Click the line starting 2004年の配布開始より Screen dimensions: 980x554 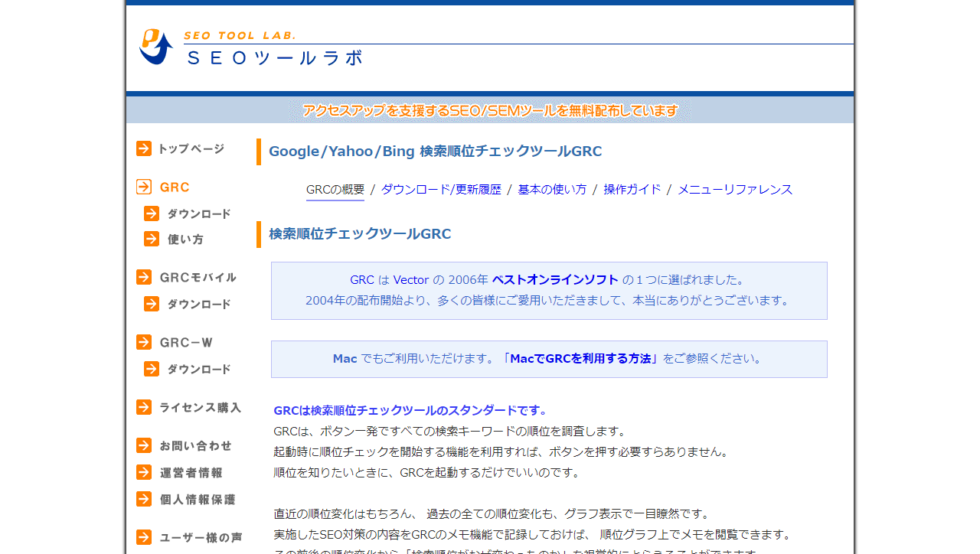(x=548, y=301)
